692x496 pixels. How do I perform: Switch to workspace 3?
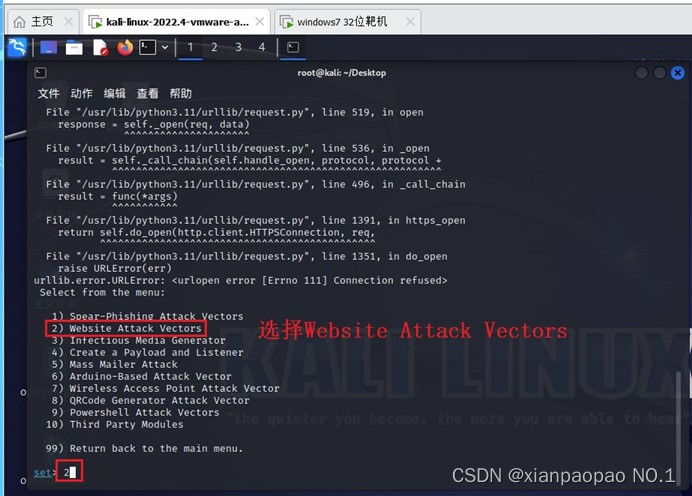coord(238,47)
